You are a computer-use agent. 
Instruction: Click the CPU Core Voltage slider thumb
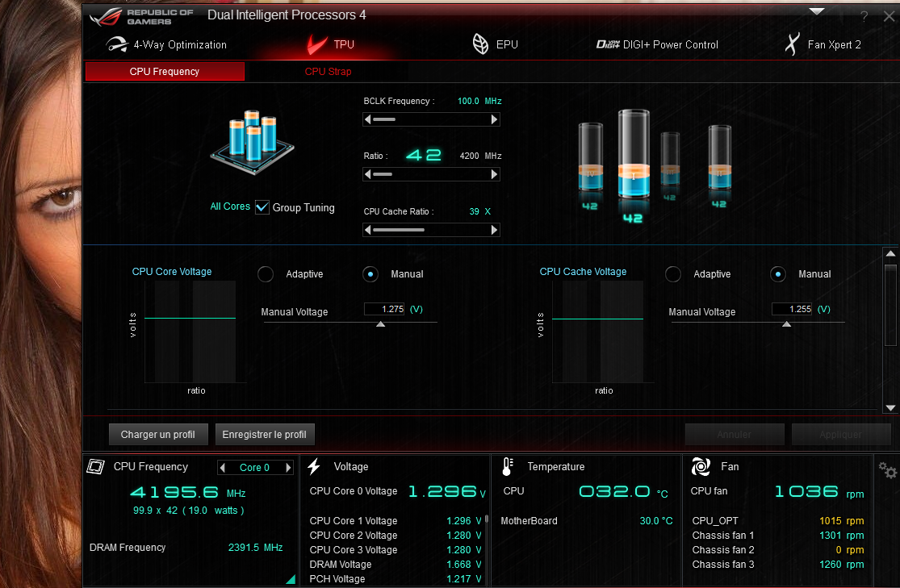point(380,324)
